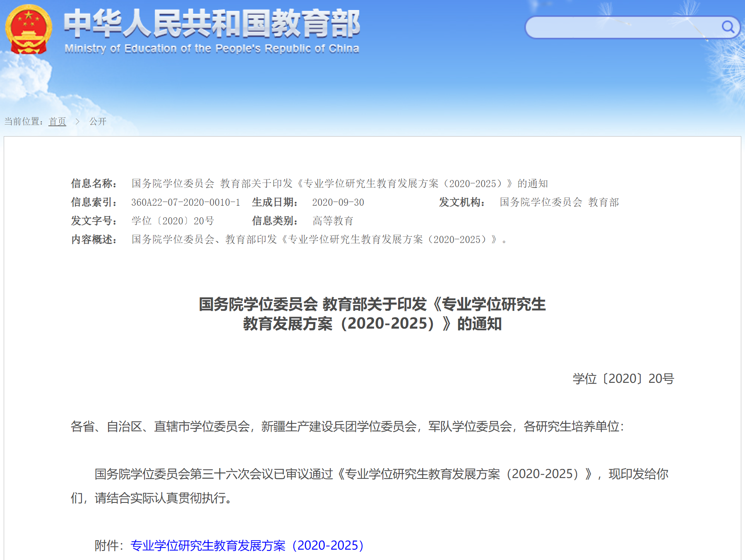Click the 中华人民共和国教育部 site title

(212, 24)
